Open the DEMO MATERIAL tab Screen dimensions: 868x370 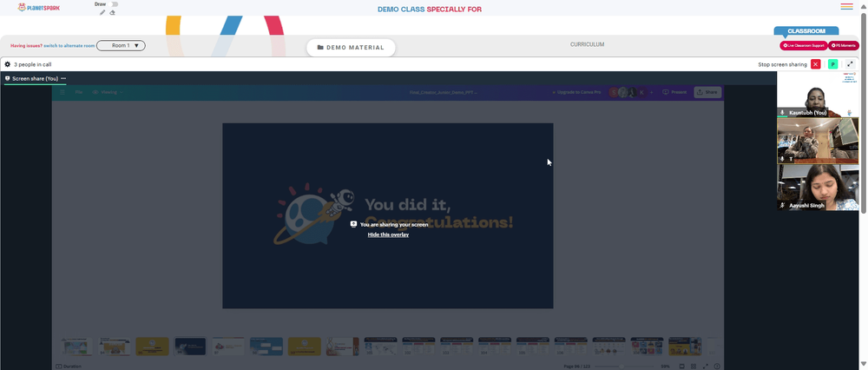[x=351, y=48]
